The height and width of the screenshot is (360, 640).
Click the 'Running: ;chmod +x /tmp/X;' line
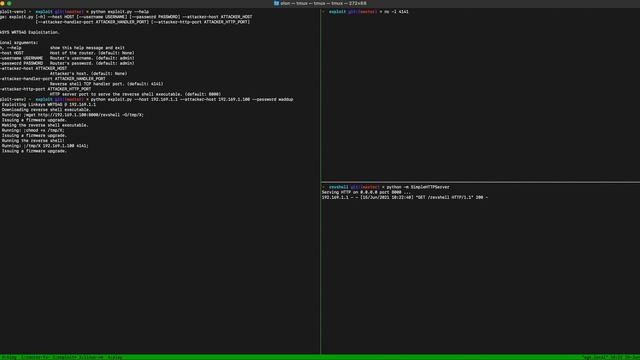[x=33, y=130]
